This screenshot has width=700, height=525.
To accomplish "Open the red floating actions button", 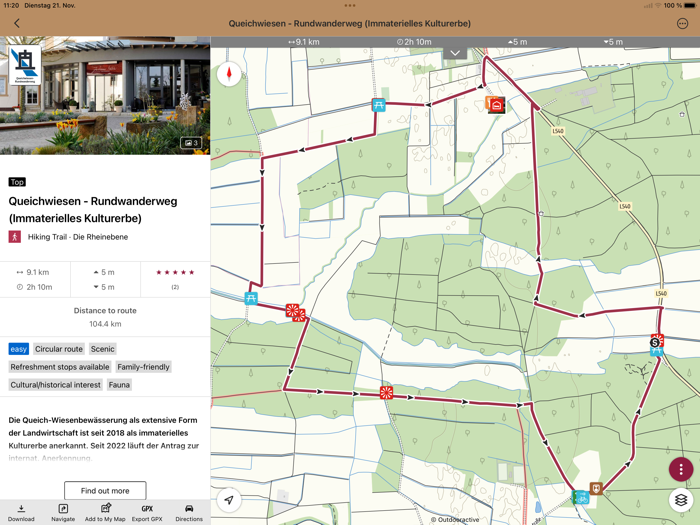I will (x=681, y=469).
